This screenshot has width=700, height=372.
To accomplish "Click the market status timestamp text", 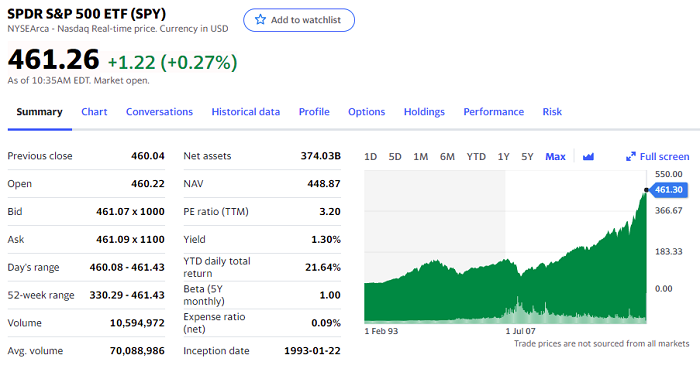I will tap(79, 81).
